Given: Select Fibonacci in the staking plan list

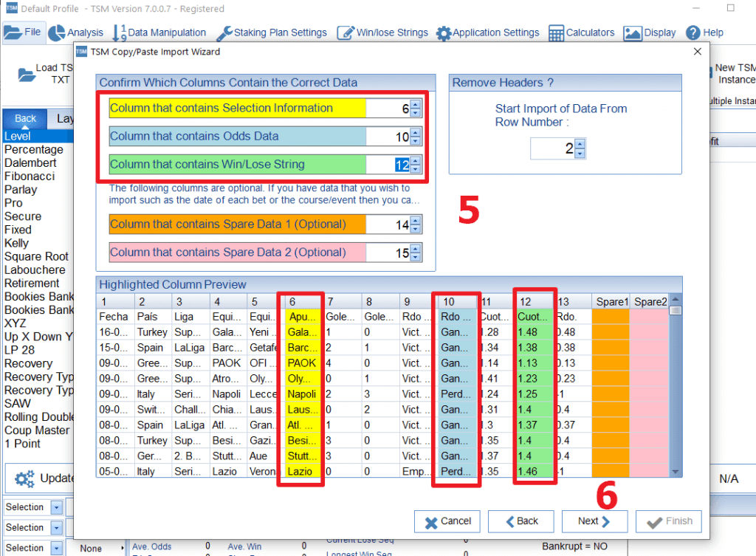Looking at the screenshot, I should [x=30, y=176].
